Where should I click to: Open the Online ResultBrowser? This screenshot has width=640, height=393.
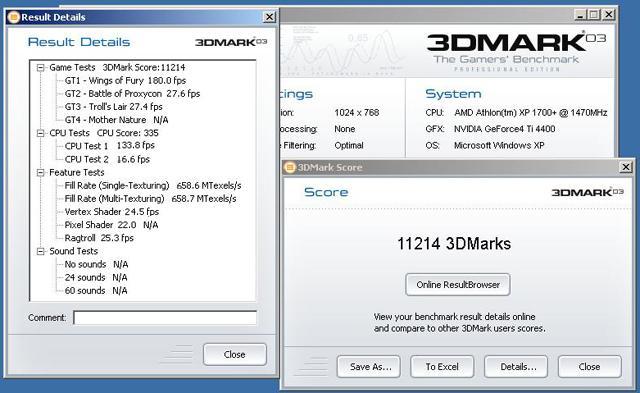point(458,285)
